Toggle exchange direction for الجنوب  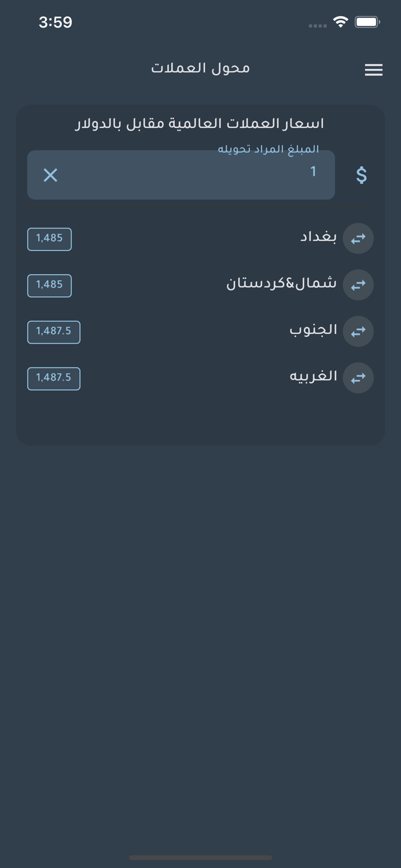[358, 331]
